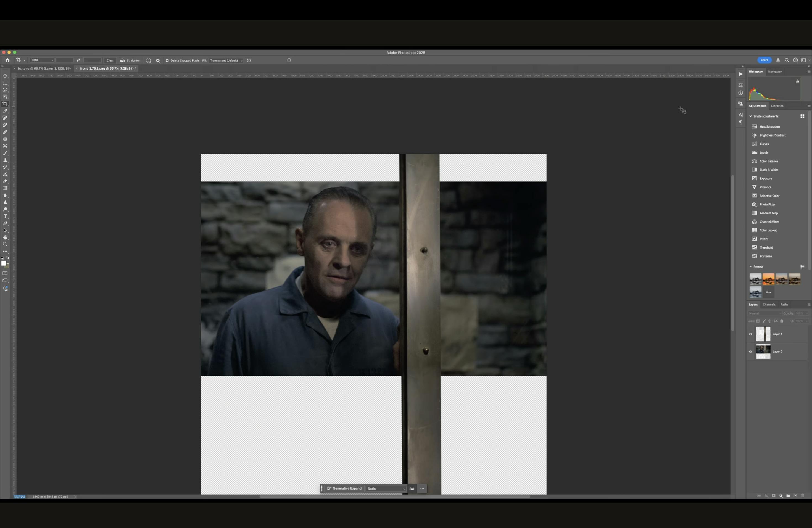The height and width of the screenshot is (528, 812).
Task: Go to Home screen icon
Action: click(7, 60)
